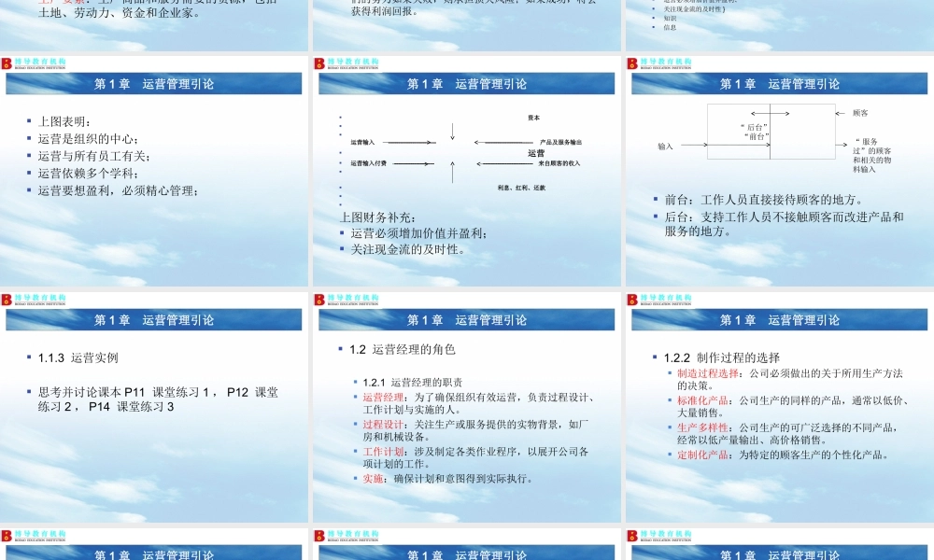Click the text 上图财务补充:
Image resolution: width=934 pixels, height=560 pixels.
(377, 217)
